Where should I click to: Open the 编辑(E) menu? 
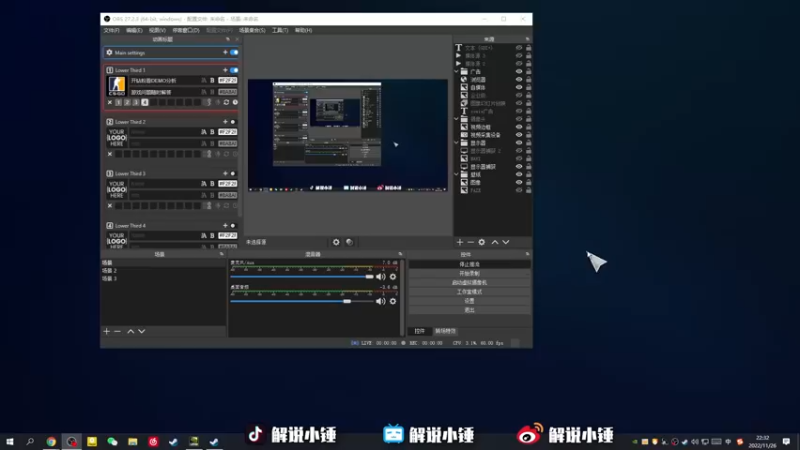(x=134, y=31)
